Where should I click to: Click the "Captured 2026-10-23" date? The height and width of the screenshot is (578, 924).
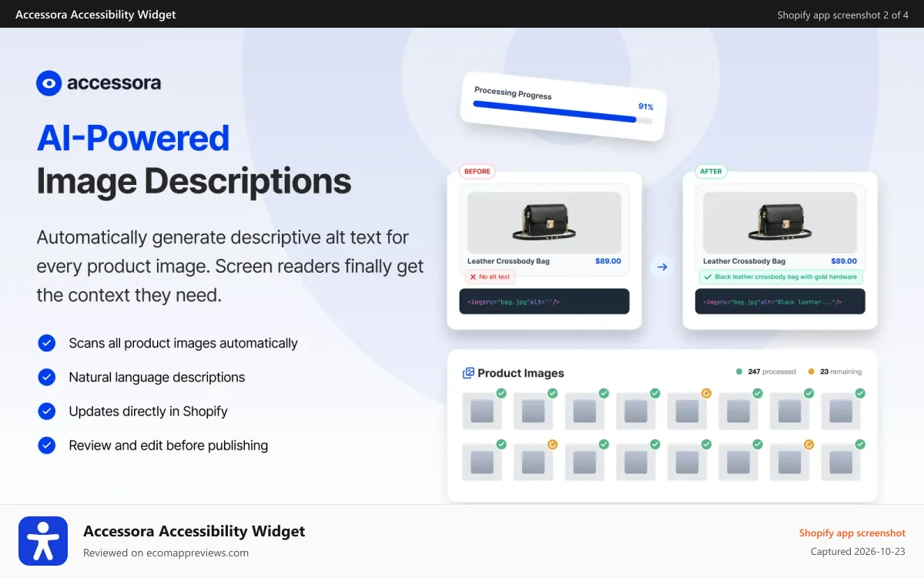point(858,552)
